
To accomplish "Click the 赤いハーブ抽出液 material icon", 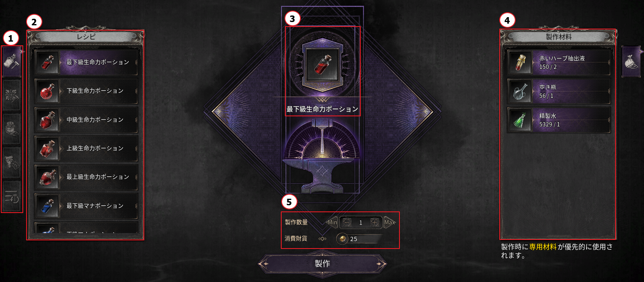I will (520, 62).
